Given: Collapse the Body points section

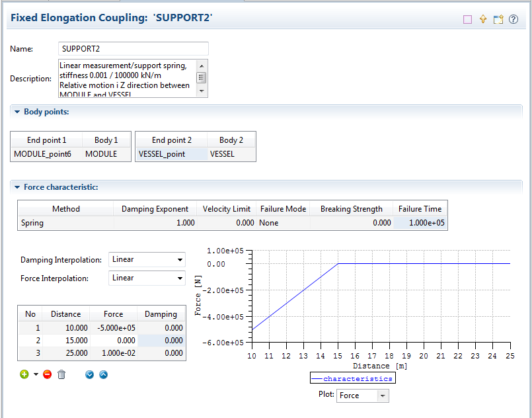Looking at the screenshot, I should coord(17,112).
